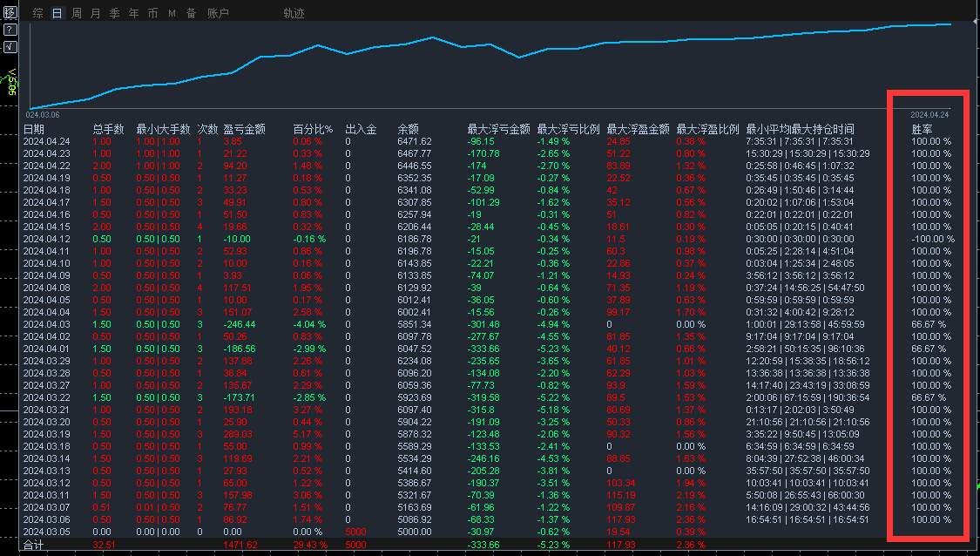Click the M period icon in the toolbar

pyautogui.click(x=172, y=13)
